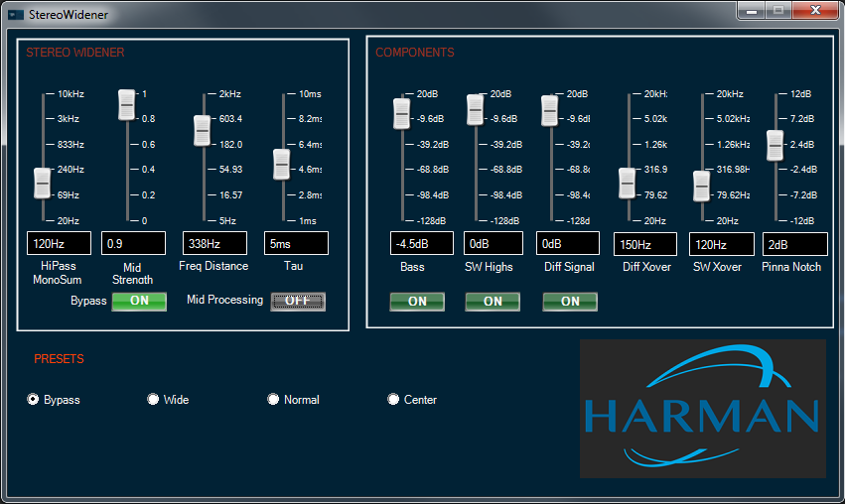845x504 pixels.
Task: Click the Mid Strength 0.9 value field
Action: point(134,243)
